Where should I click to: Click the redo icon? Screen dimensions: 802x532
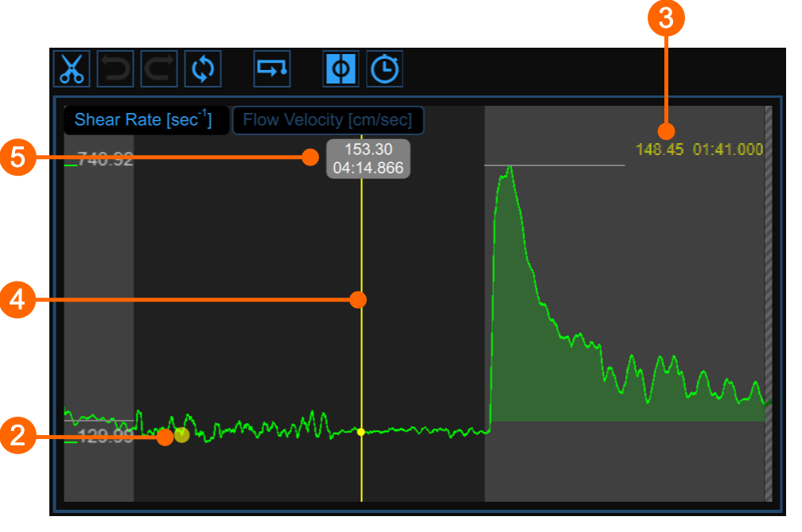click(158, 69)
